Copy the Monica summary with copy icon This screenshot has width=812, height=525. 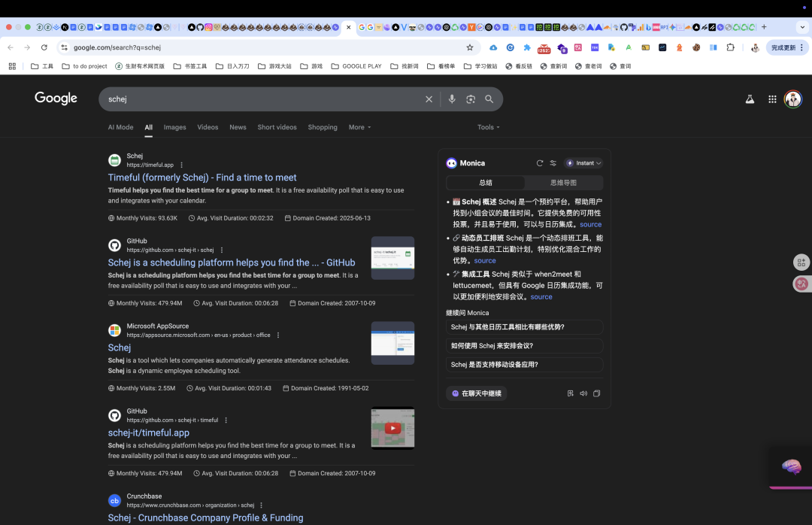(x=596, y=393)
